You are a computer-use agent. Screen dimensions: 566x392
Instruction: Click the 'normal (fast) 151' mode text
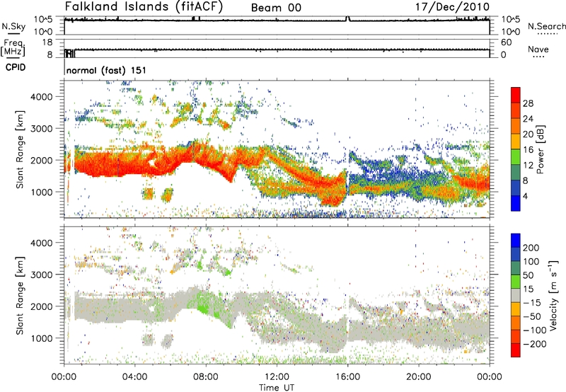pos(107,70)
